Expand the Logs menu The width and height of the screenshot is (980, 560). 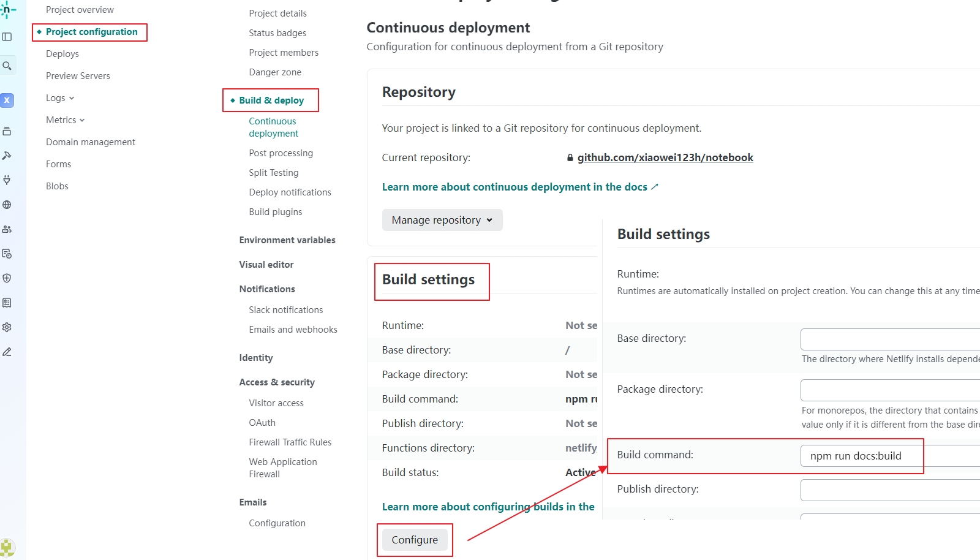(x=60, y=98)
